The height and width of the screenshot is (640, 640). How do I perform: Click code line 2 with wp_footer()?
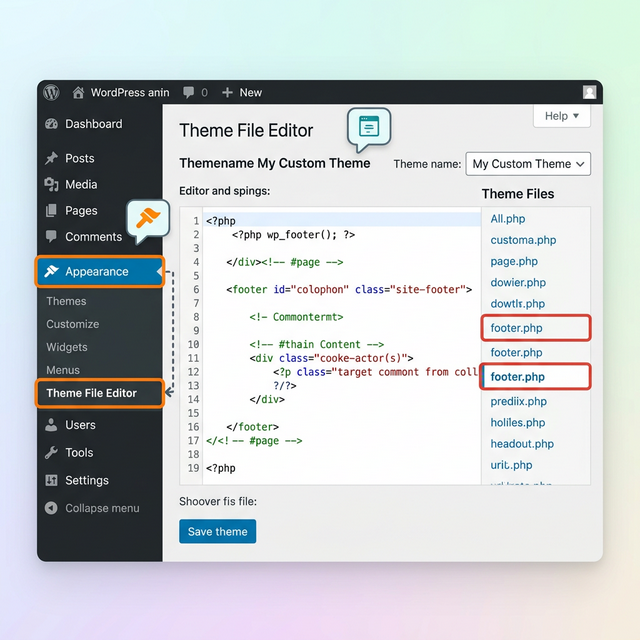click(x=293, y=235)
